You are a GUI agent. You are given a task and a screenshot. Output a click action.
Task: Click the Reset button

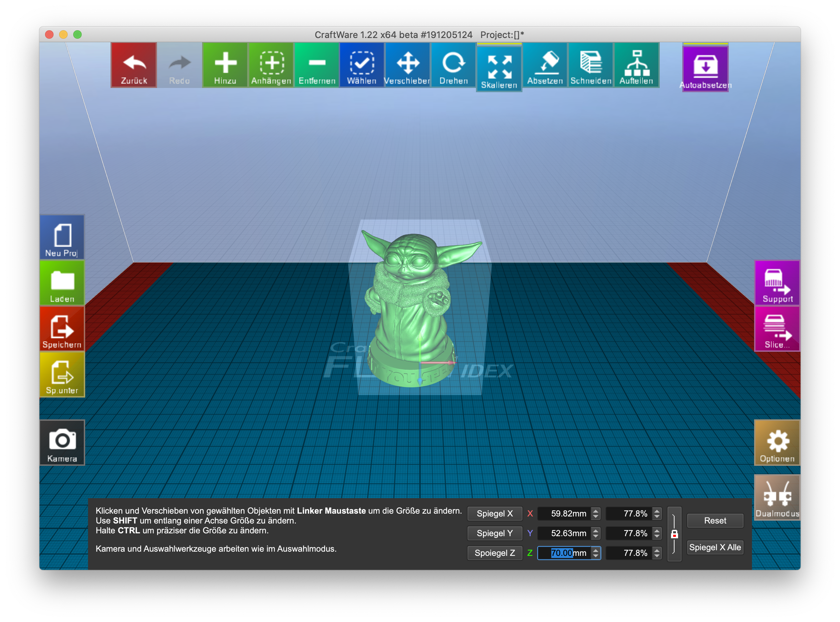715,521
